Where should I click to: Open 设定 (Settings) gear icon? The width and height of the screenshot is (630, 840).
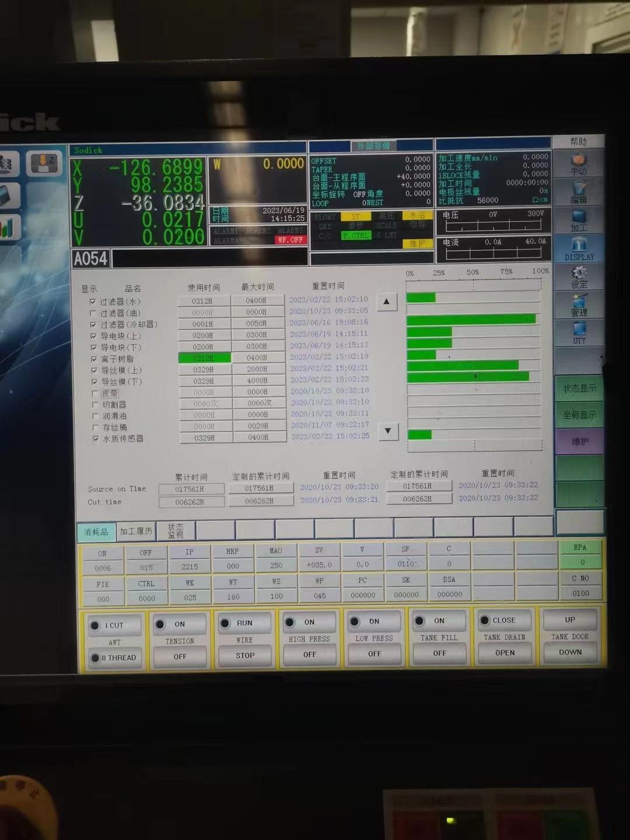pyautogui.click(x=579, y=276)
